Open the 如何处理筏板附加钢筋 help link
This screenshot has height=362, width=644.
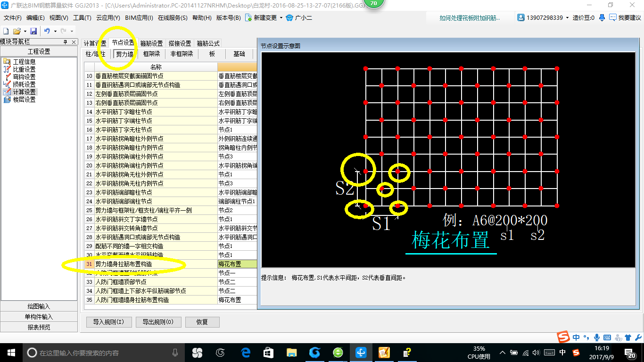tap(470, 18)
